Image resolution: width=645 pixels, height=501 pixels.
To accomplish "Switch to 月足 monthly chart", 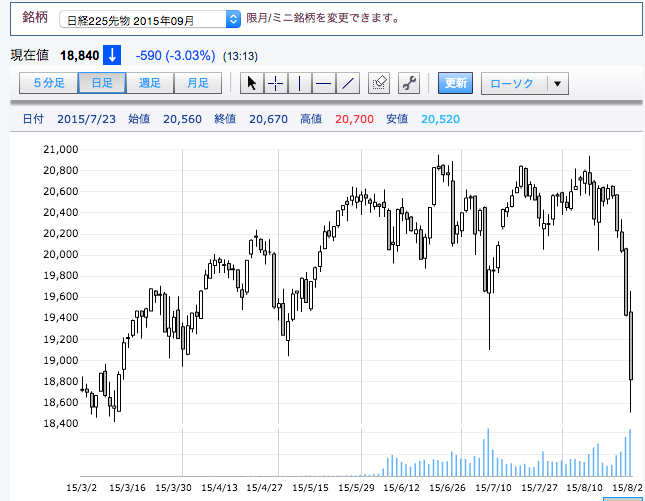I will click(x=198, y=83).
